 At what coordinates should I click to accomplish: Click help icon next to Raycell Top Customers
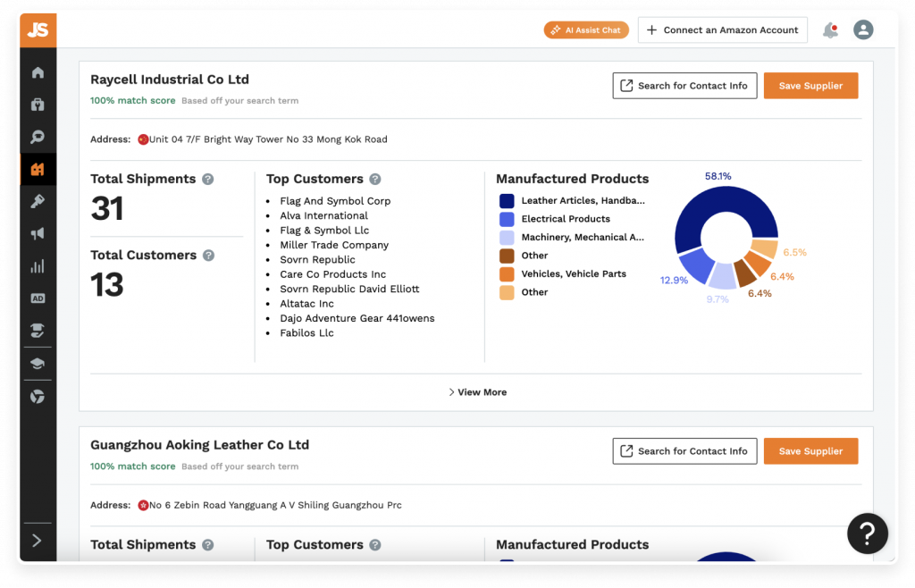pos(375,180)
